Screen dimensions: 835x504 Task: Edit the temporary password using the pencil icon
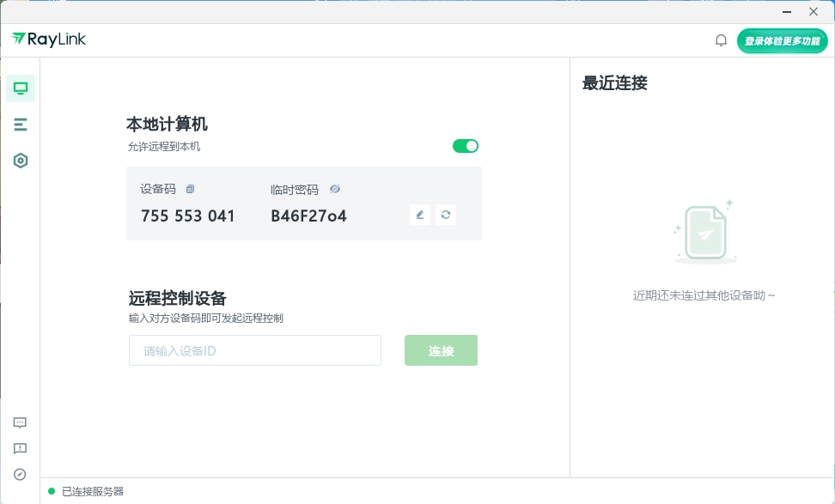(420, 215)
